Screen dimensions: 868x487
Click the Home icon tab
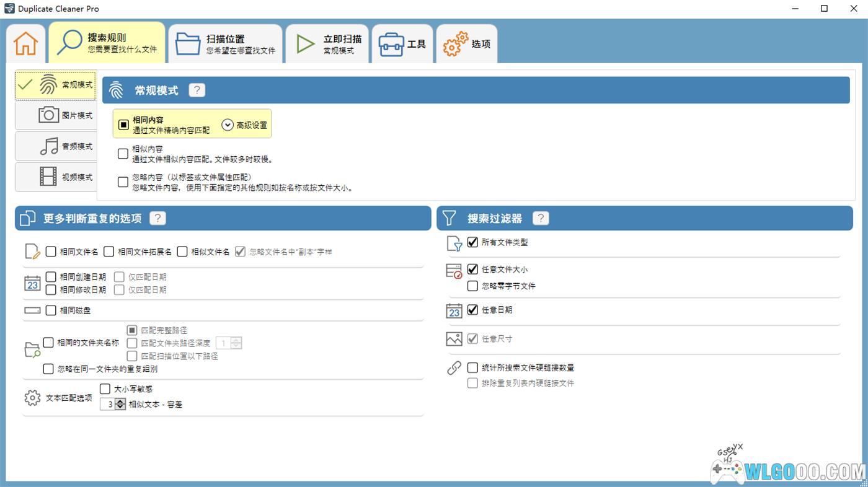[25, 43]
